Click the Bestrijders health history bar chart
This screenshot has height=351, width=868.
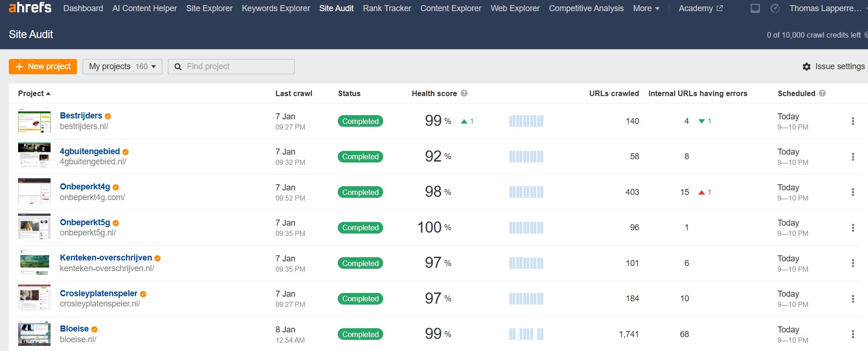526,121
